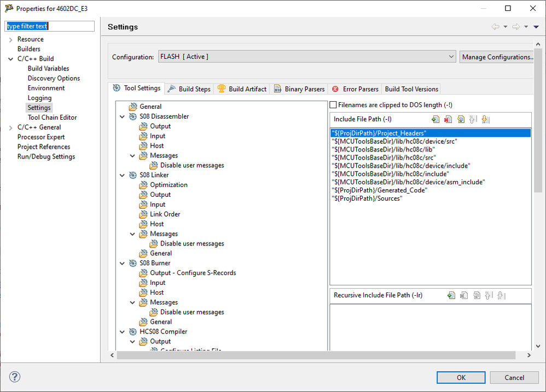
Task: Collapse HCS08 Compiler node arrow
Action: (122, 332)
